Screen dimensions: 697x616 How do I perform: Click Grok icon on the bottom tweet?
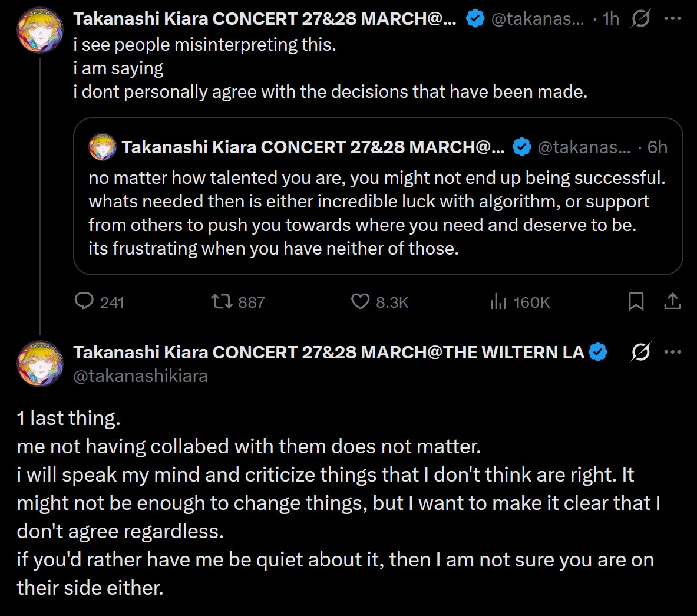pos(640,353)
